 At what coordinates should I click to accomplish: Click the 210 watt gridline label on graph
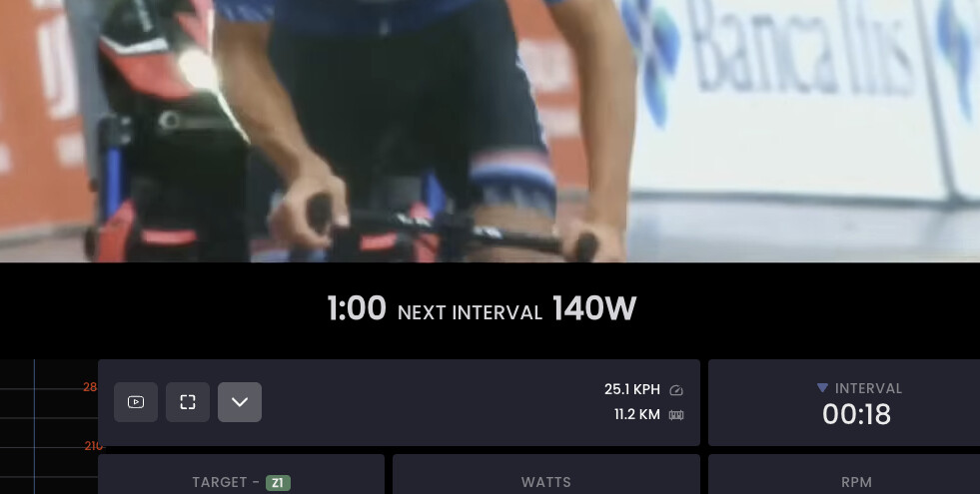(x=94, y=446)
